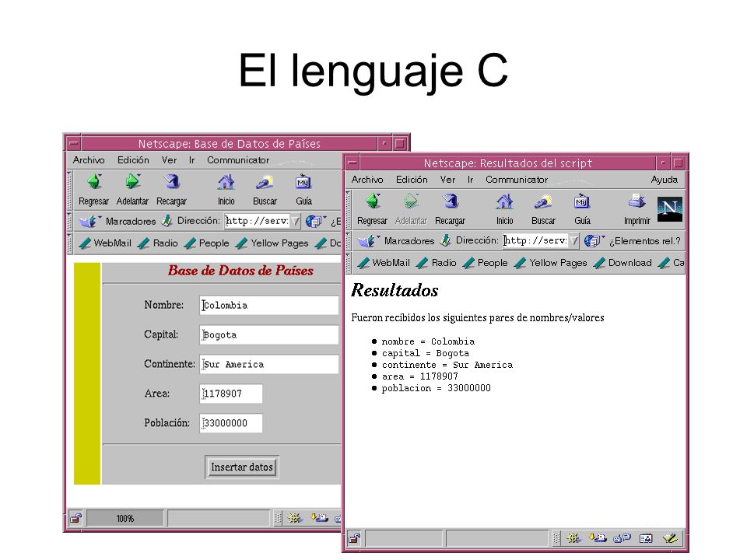The image size is (747, 560).
Task: Open Marcadores in the Base de Datos window
Action: [x=117, y=222]
